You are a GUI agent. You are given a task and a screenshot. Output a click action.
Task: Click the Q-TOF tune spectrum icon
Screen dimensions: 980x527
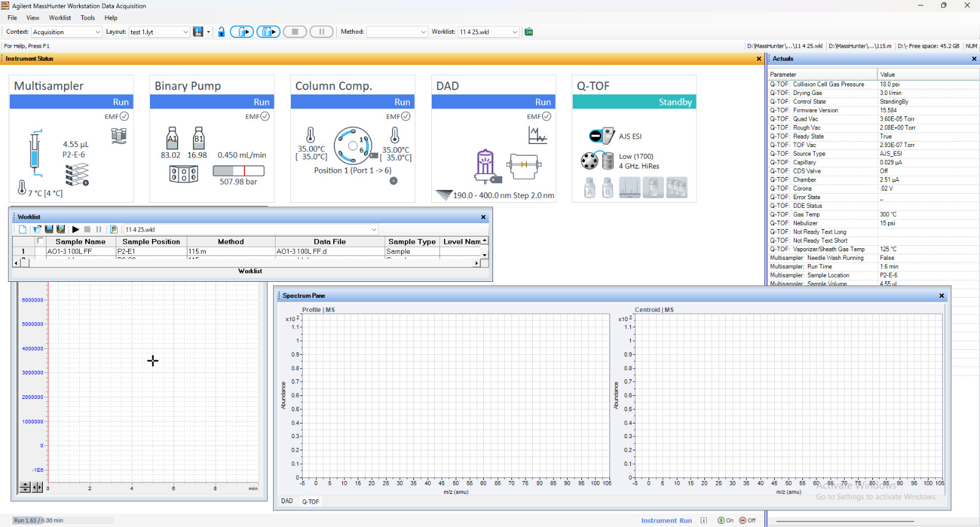(630, 188)
